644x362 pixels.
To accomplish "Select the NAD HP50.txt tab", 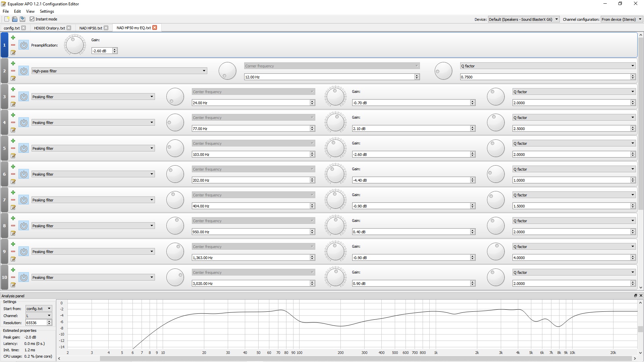I will pyautogui.click(x=90, y=28).
